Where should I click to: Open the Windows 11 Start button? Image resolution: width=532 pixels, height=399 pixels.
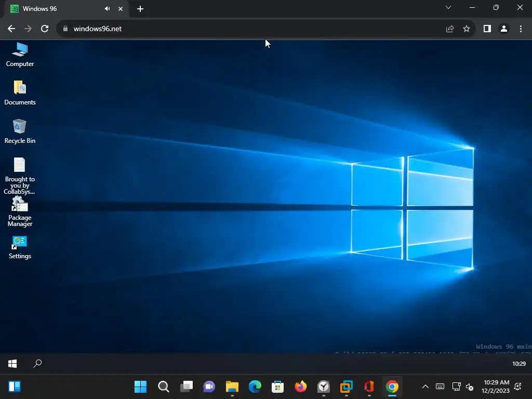pyautogui.click(x=140, y=387)
